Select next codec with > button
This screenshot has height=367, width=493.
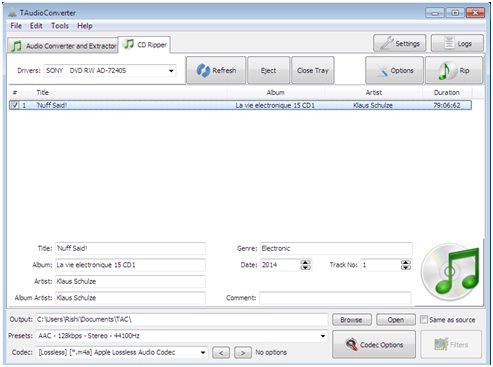(x=243, y=352)
